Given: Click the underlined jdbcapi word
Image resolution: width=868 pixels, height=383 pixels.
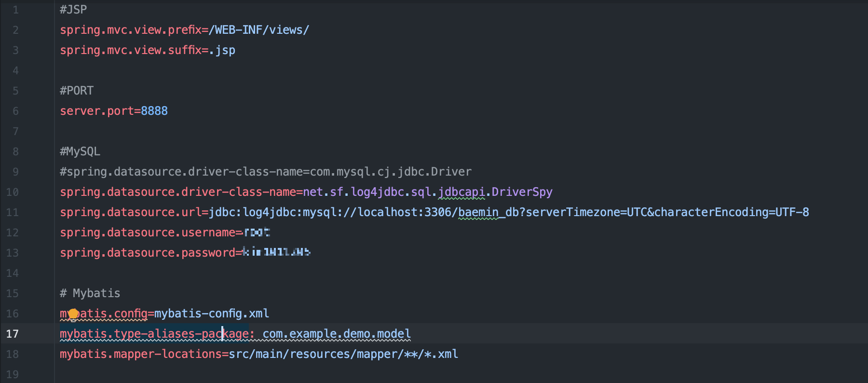Looking at the screenshot, I should click(461, 192).
